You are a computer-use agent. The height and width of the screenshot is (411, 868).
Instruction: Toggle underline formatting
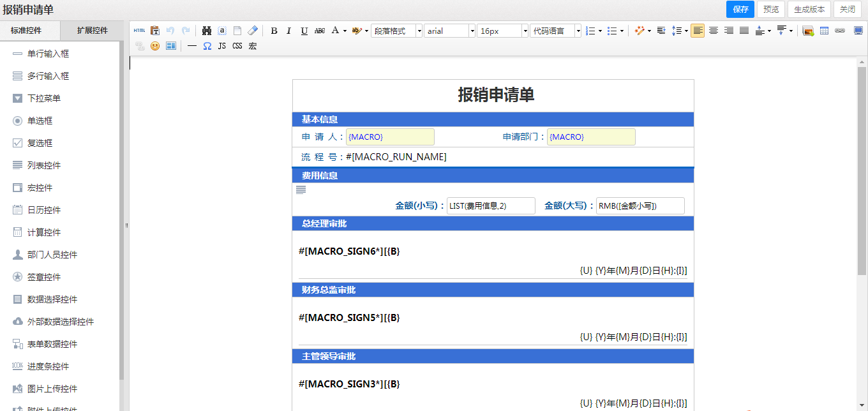[x=304, y=31]
